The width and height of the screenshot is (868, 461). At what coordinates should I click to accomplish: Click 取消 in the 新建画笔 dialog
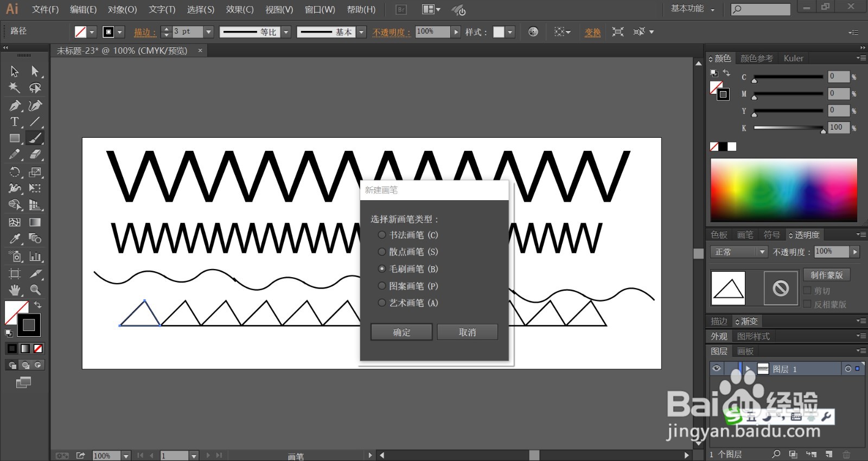click(467, 332)
